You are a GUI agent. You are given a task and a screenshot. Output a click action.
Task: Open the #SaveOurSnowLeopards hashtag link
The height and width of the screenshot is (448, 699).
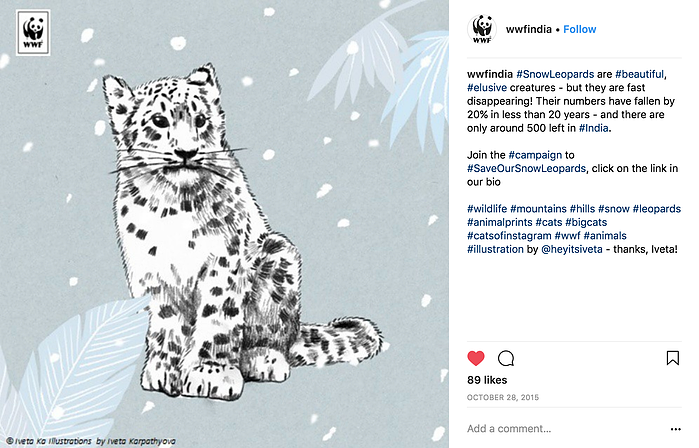526,169
